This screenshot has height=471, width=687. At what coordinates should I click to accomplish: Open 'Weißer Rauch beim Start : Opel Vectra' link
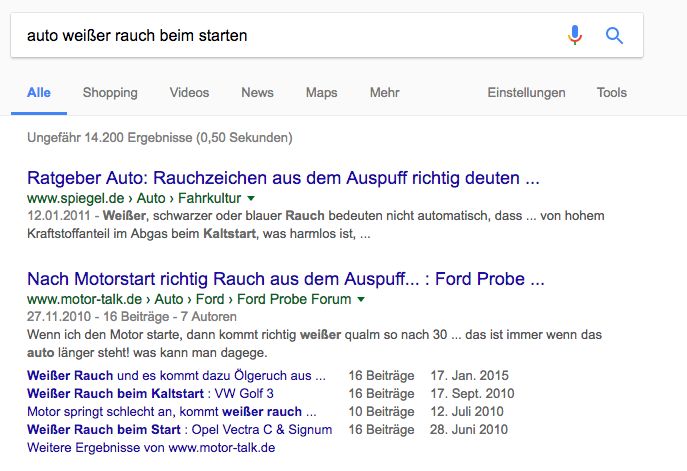[180, 429]
